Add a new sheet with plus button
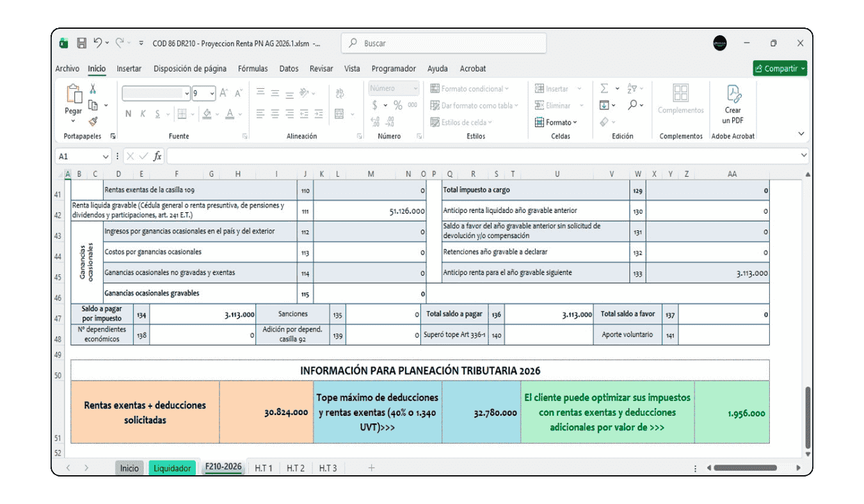Image resolution: width=864 pixels, height=504 pixels. (x=371, y=468)
